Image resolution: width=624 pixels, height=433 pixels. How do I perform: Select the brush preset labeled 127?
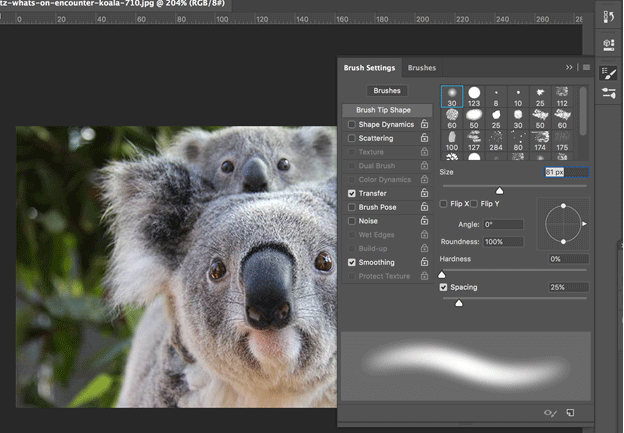pyautogui.click(x=474, y=141)
